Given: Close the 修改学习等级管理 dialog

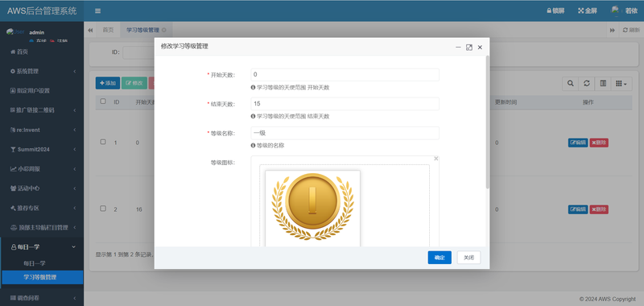Looking at the screenshot, I should coord(480,48).
